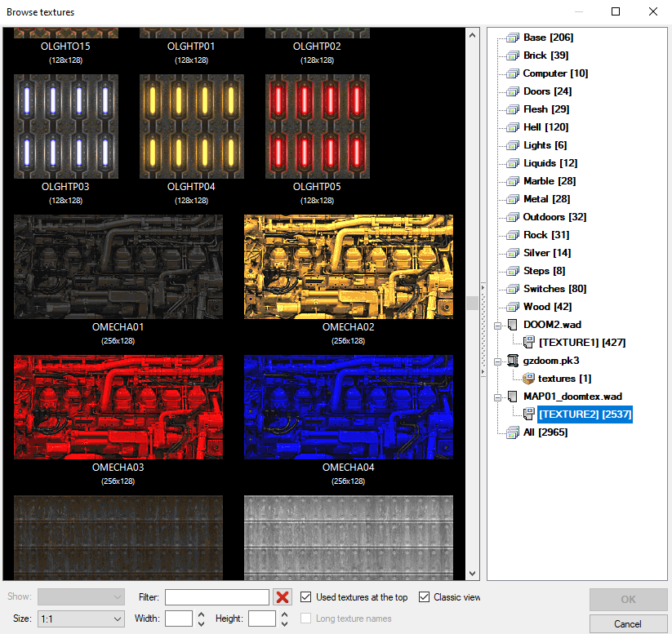Toggle the Classic view checkbox

[424, 597]
